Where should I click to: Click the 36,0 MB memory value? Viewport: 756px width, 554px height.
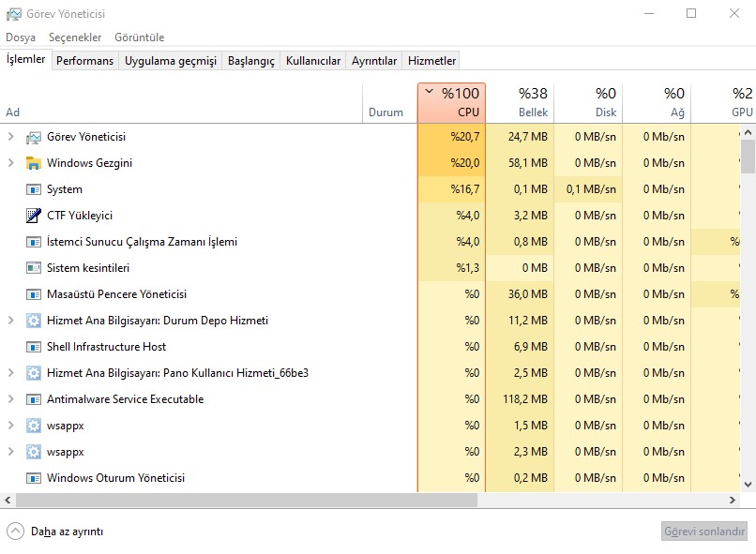click(x=528, y=294)
